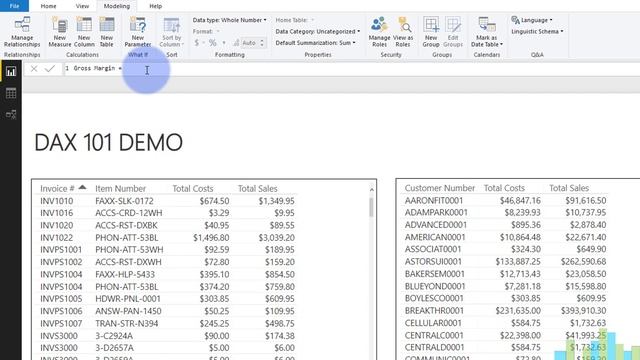The image size is (640, 360).
Task: Select CELLULAR0001 customer row
Action: (433, 323)
